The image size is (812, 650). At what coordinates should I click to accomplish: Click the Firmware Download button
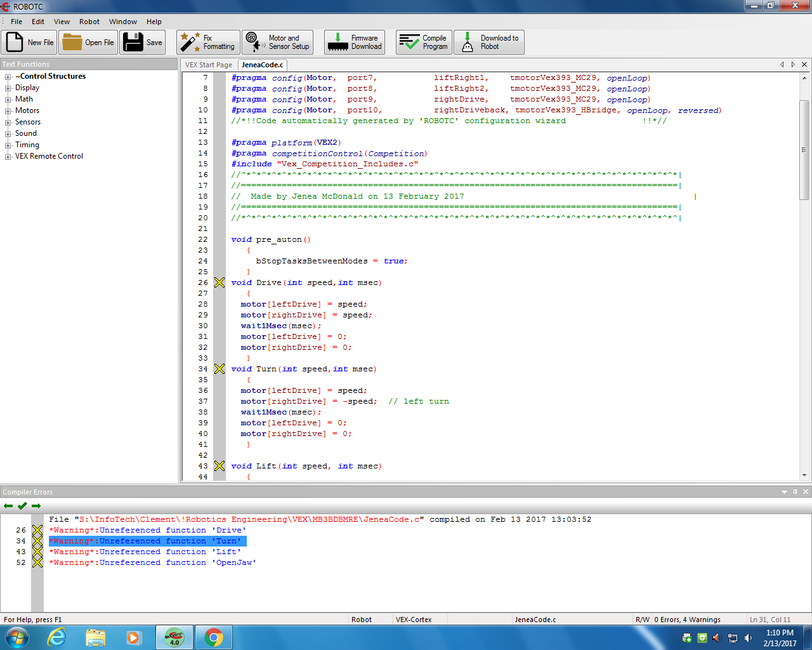[354, 43]
